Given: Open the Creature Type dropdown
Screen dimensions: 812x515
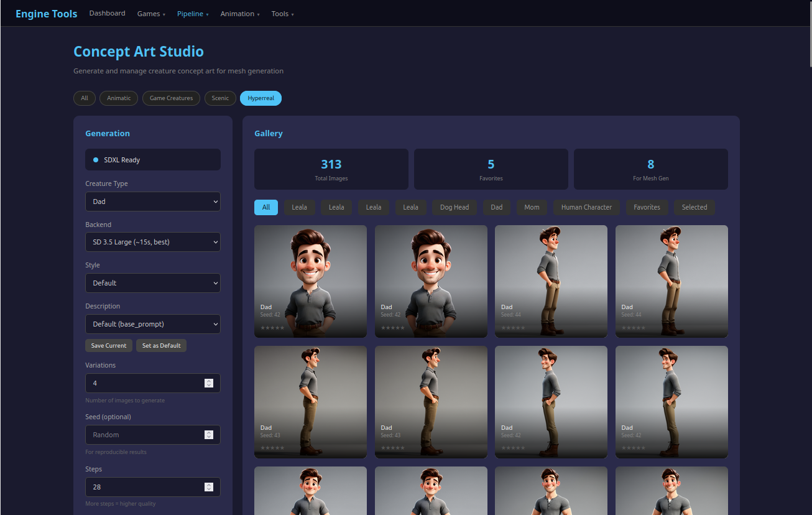Looking at the screenshot, I should tap(152, 202).
